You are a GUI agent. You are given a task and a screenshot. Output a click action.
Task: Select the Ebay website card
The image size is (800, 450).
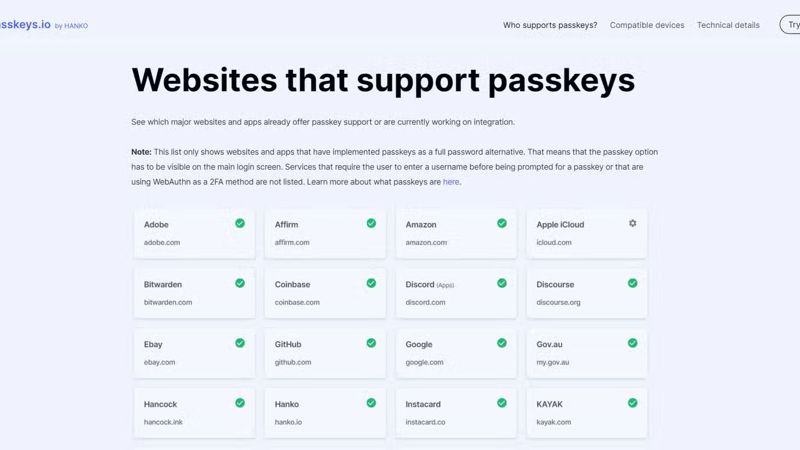194,353
